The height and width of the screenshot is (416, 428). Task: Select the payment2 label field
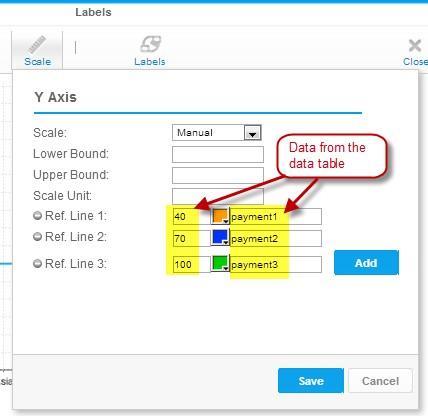[276, 238]
